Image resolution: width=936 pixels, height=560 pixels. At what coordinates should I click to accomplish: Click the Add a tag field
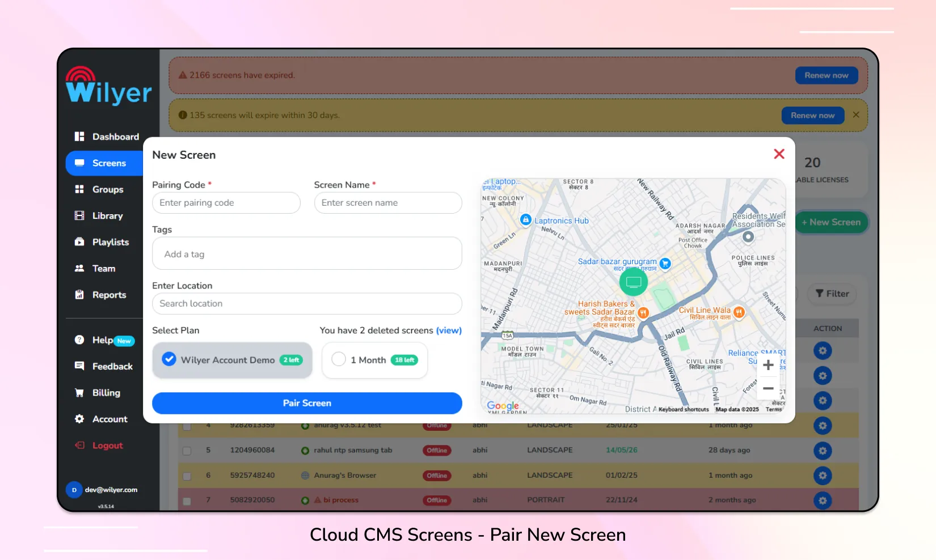click(307, 253)
